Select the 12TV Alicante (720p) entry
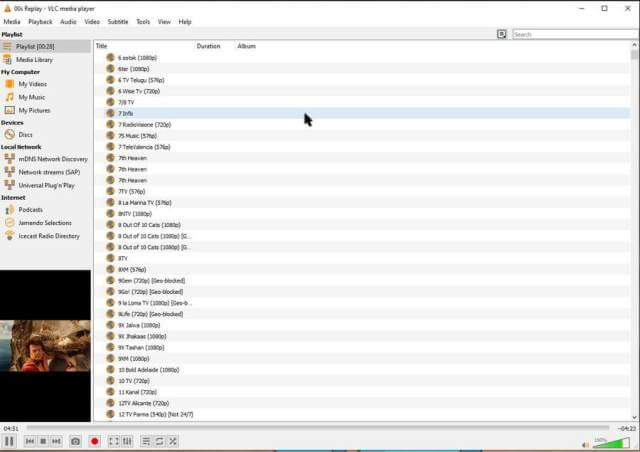Screen dimensions: 640x452 coord(362,403)
